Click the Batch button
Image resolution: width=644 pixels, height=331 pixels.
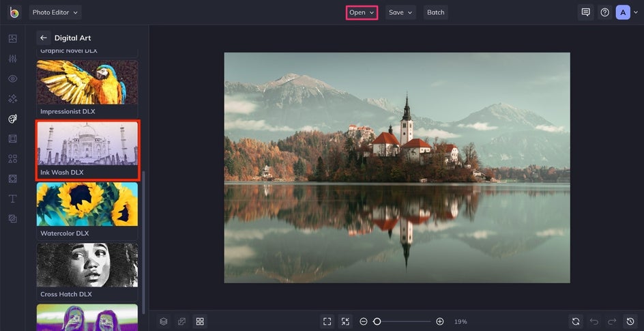tap(435, 12)
